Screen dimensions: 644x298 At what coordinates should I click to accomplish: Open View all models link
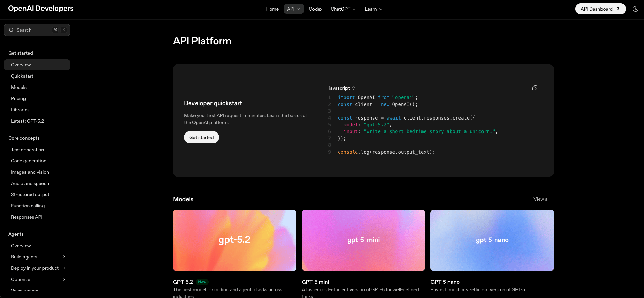tap(541, 199)
